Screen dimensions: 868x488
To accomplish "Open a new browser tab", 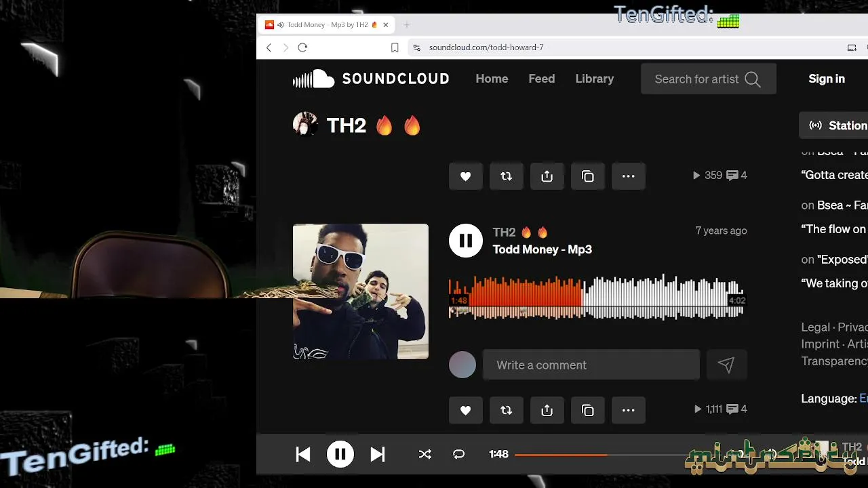I will 407,25.
